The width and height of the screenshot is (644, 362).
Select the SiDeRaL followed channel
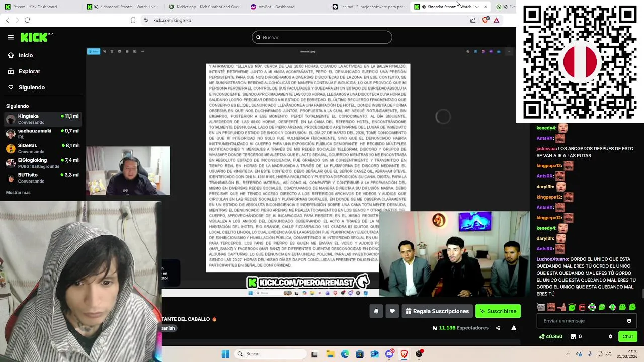pos(43,148)
